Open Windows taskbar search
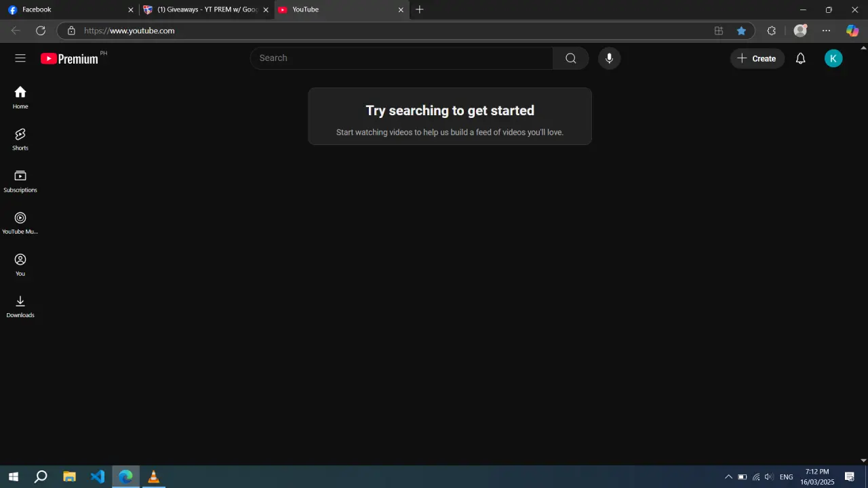The image size is (868, 488). 41,476
